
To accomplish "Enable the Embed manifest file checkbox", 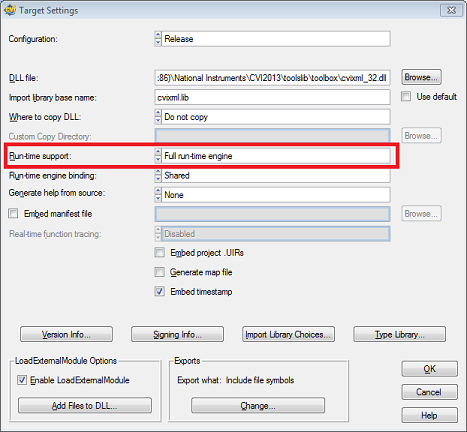I will (13, 214).
